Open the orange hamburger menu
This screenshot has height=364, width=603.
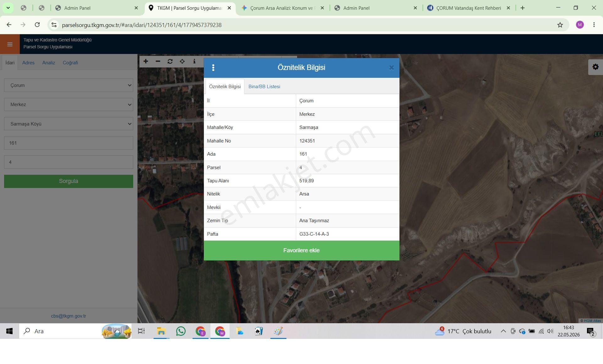10,44
